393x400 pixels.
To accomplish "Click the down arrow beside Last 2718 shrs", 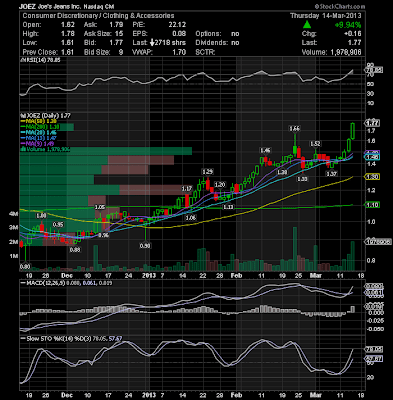I will click(x=152, y=43).
